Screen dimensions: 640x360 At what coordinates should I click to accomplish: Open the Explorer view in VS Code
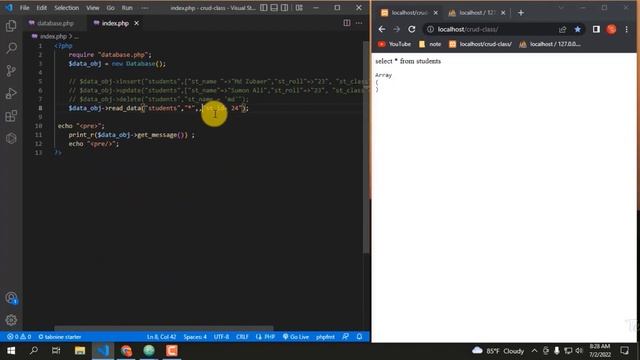pyautogui.click(x=11, y=26)
